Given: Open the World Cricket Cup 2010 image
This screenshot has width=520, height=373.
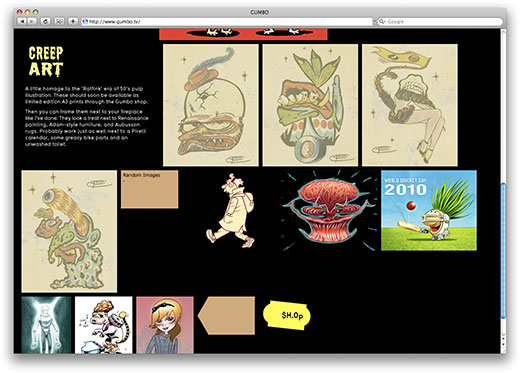Looking at the screenshot, I should click(x=429, y=210).
